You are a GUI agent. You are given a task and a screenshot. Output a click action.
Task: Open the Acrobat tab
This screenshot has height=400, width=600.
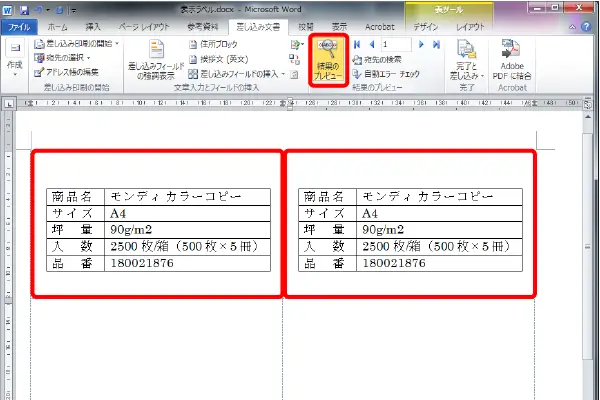tap(380, 27)
